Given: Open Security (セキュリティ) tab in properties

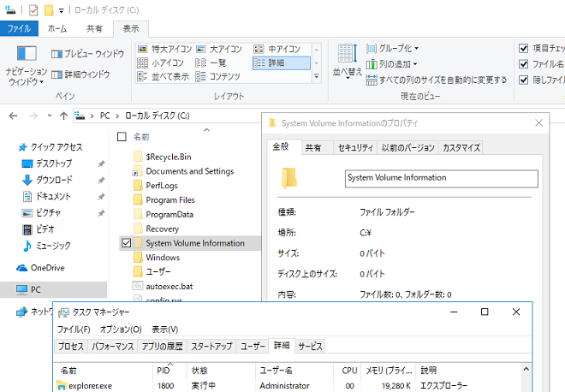Looking at the screenshot, I should (355, 148).
